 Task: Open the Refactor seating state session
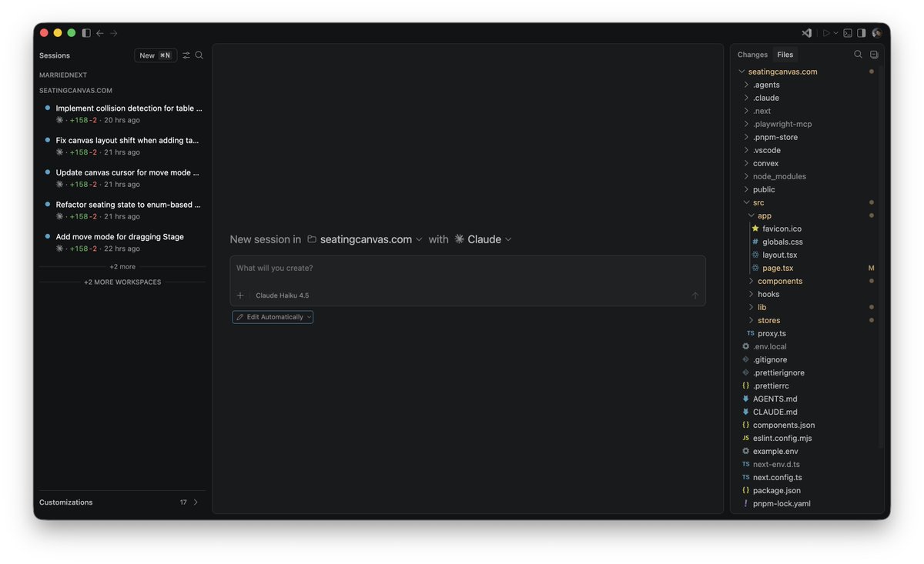(x=123, y=210)
